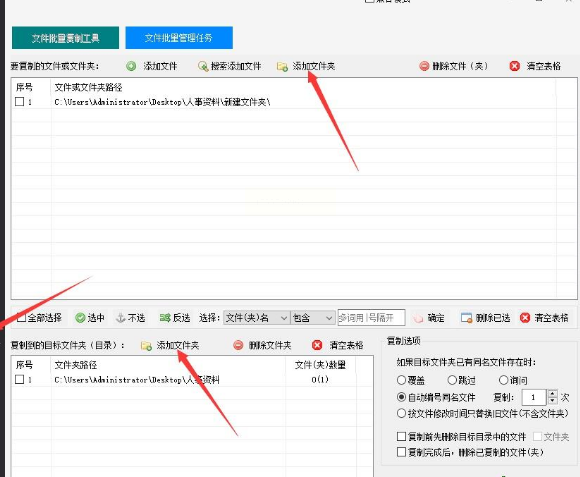Click 确定 button beside keyword field
Image resolution: width=580 pixels, height=477 pixels.
pos(429,318)
